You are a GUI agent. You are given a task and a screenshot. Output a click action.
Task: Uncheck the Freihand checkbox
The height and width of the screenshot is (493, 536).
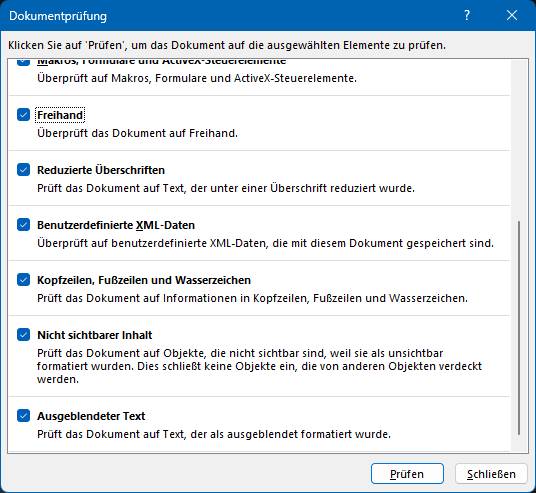23,115
